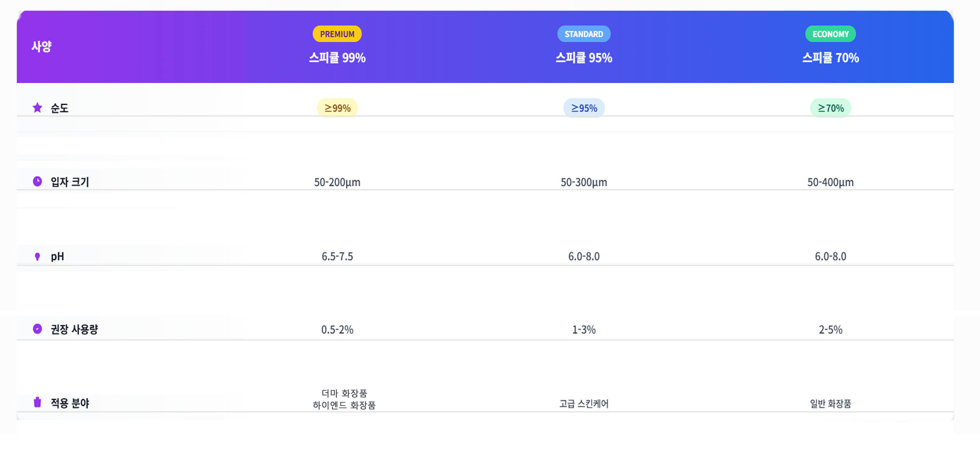
Task: Click the bottle icon next to 적용 분야
Action: pyautogui.click(x=37, y=402)
